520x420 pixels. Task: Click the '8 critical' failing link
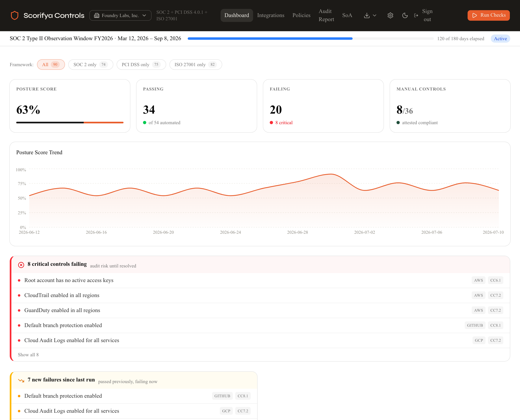284,123
